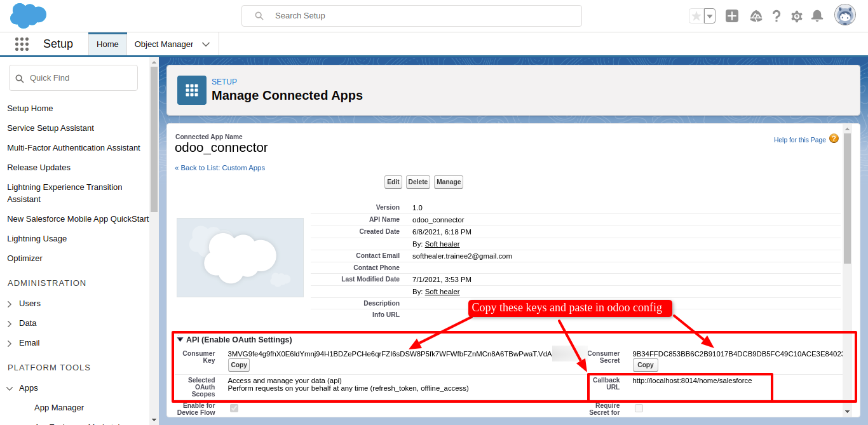The image size is (868, 425).
Task: Switch to the Home tab
Action: coord(107,44)
